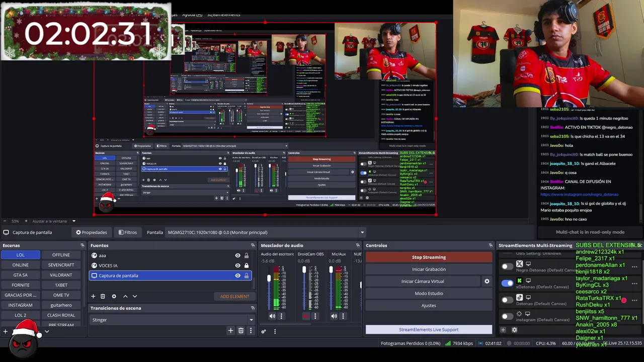
Task: Open StreamElements multi-streaming settings gear
Action: tap(514, 330)
